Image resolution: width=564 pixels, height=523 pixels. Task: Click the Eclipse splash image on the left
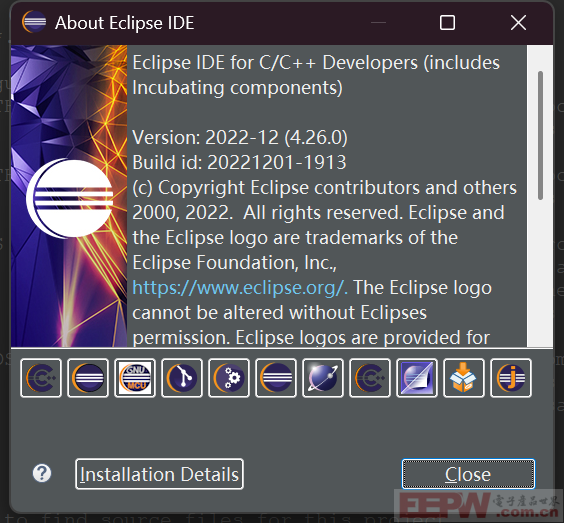(69, 196)
